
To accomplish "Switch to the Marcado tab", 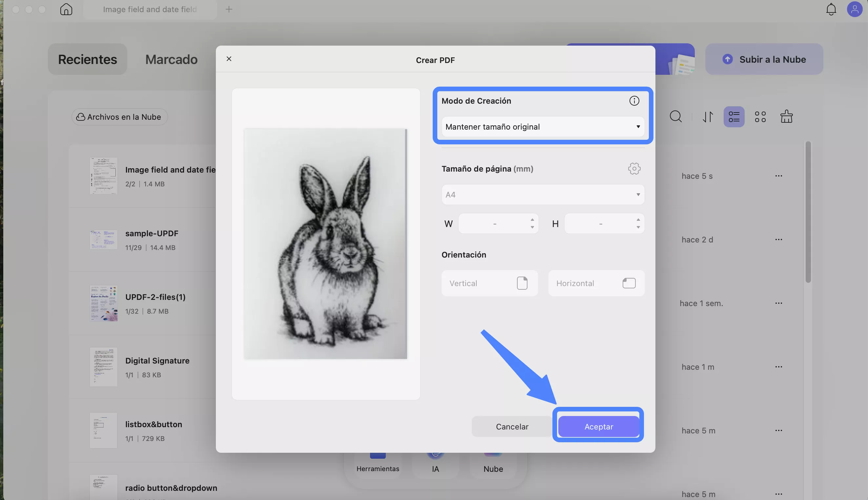I will tap(171, 59).
